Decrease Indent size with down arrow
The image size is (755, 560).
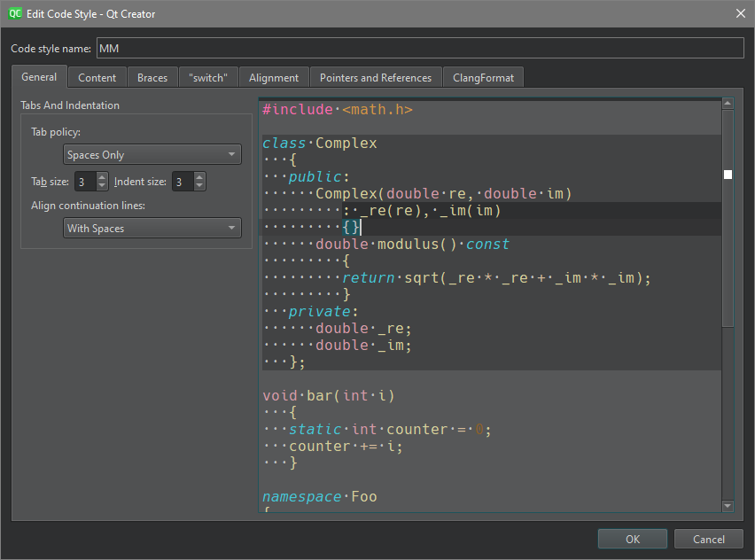[x=199, y=186]
